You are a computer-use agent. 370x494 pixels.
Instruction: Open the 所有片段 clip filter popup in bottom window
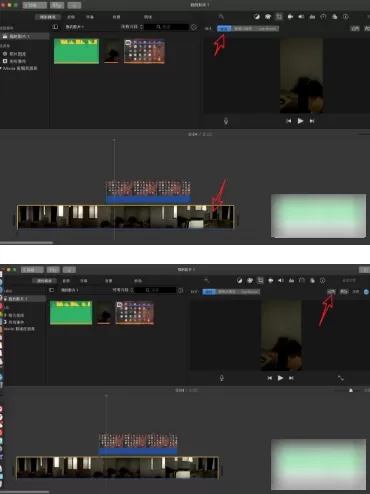[x=122, y=290]
